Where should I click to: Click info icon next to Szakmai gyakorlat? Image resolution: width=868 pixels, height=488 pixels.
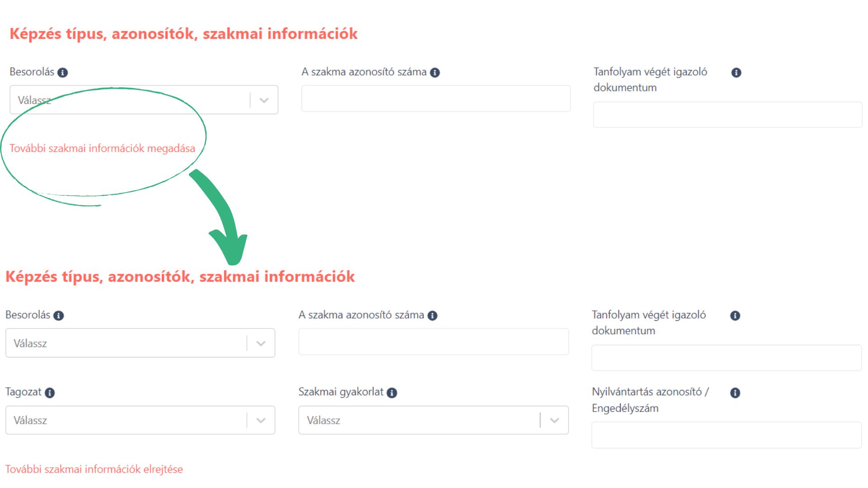[x=392, y=393]
